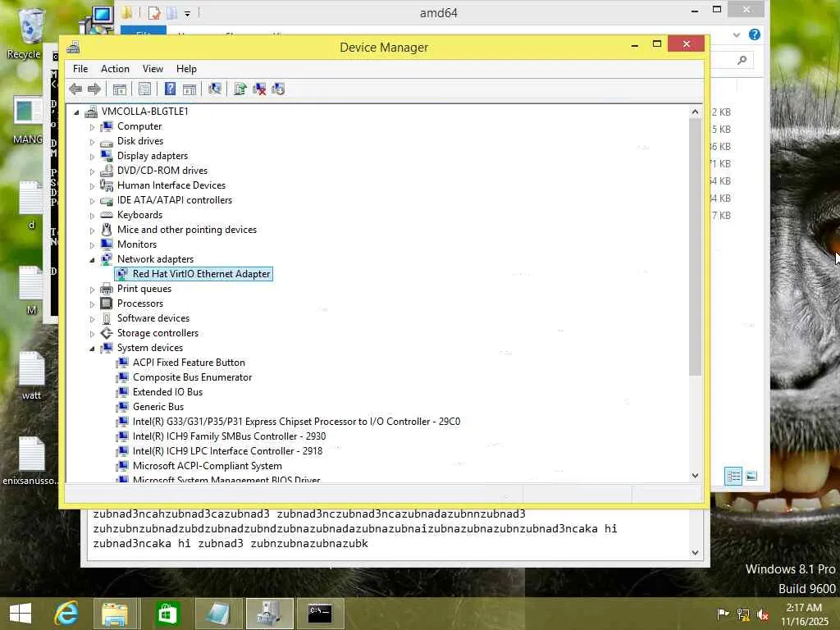Click the Uninstall device toolbar icon (red X)

pyautogui.click(x=259, y=89)
